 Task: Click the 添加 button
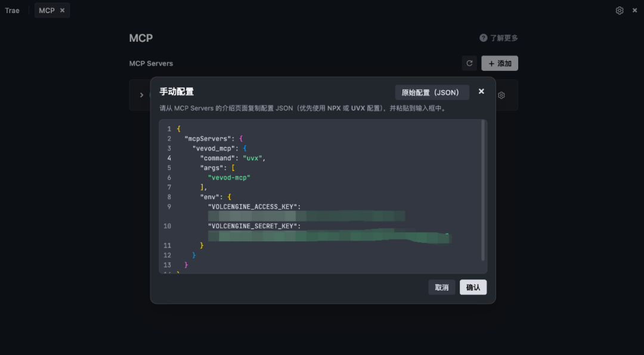point(500,63)
